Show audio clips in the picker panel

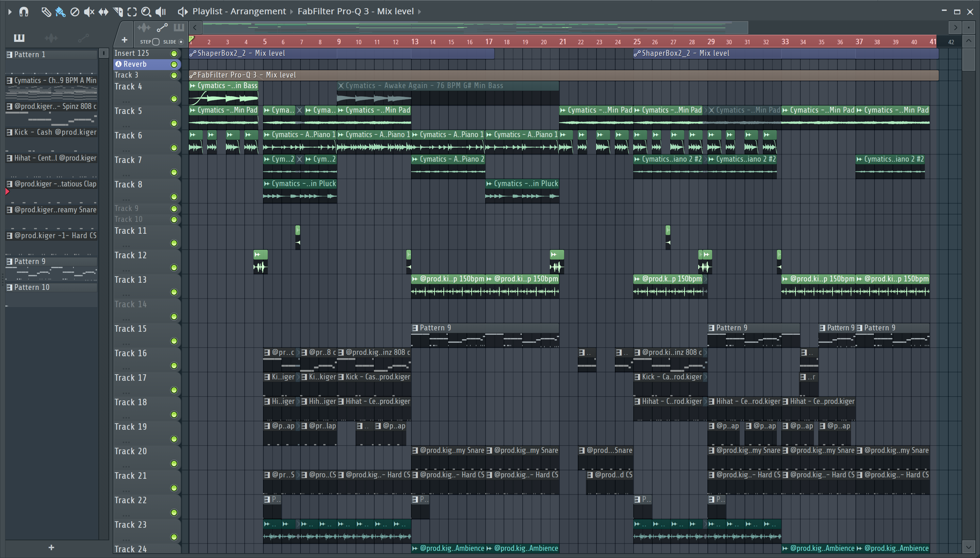point(51,37)
